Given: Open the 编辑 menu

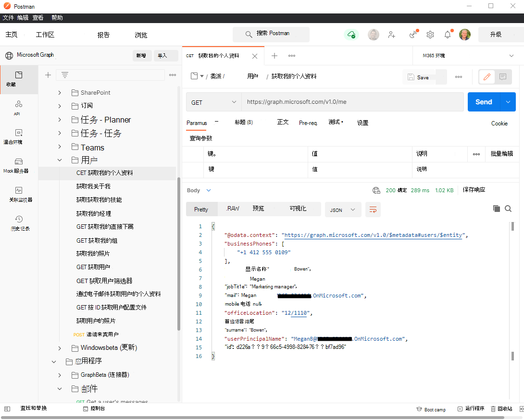Looking at the screenshot, I should pyautogui.click(x=23, y=18).
